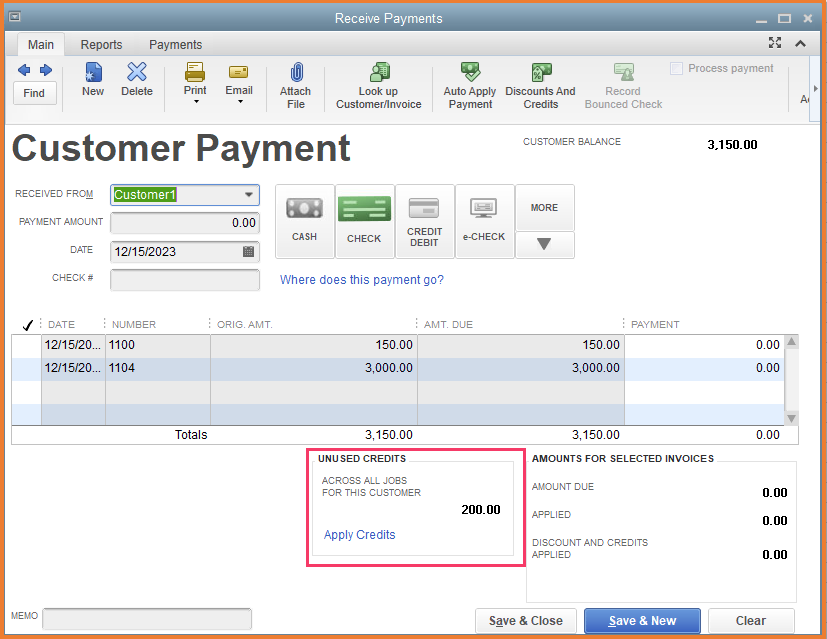Click the AMT. DUE column header

point(448,325)
